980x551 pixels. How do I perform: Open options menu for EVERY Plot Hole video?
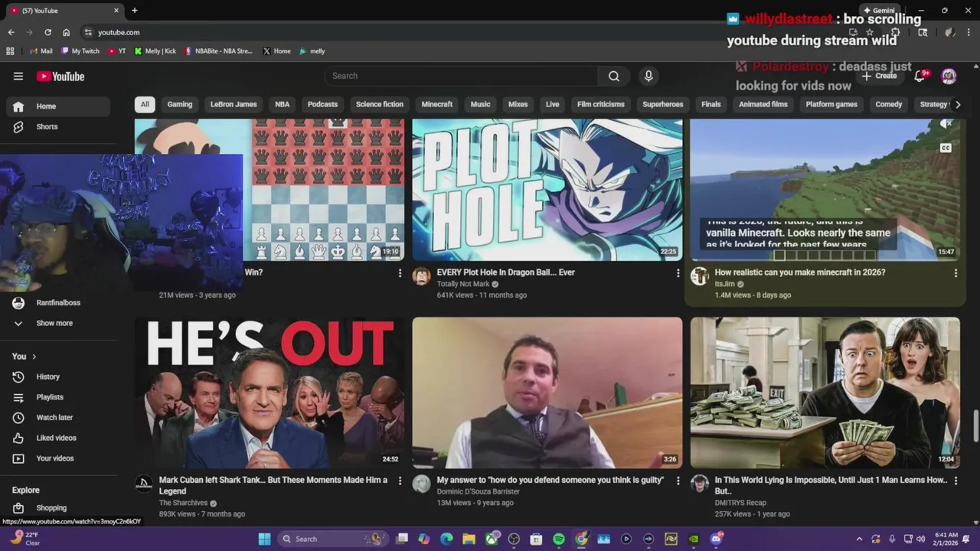click(x=678, y=273)
